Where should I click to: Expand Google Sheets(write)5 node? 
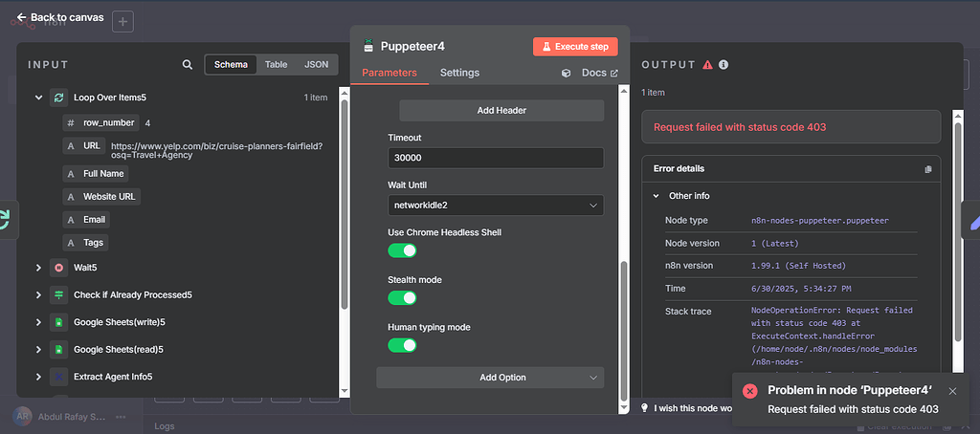[x=38, y=322]
